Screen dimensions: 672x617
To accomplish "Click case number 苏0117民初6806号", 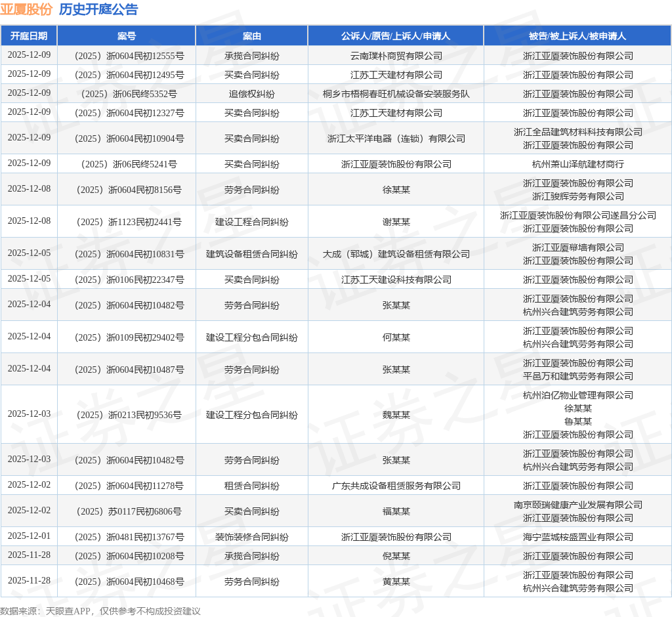I will pos(129,511).
